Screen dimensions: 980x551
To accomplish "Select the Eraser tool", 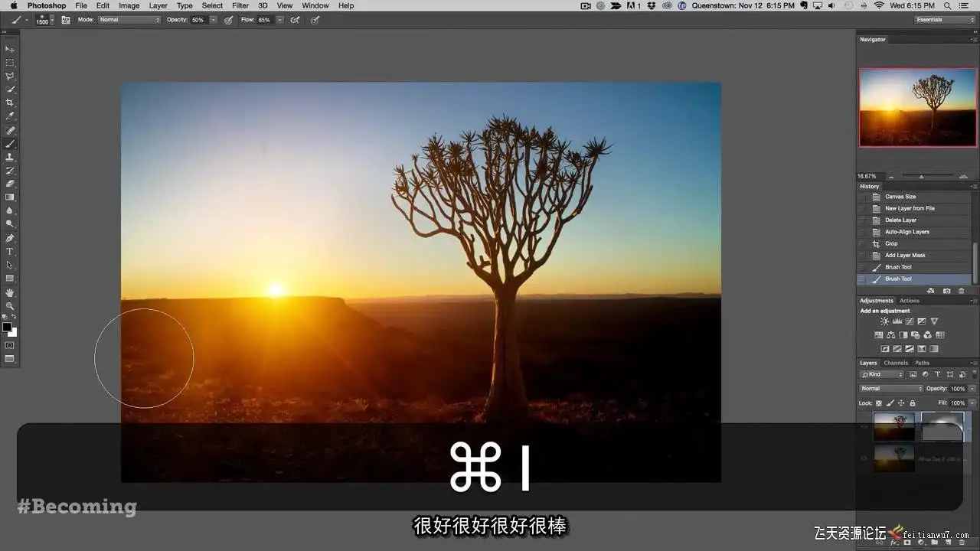I will click(10, 184).
